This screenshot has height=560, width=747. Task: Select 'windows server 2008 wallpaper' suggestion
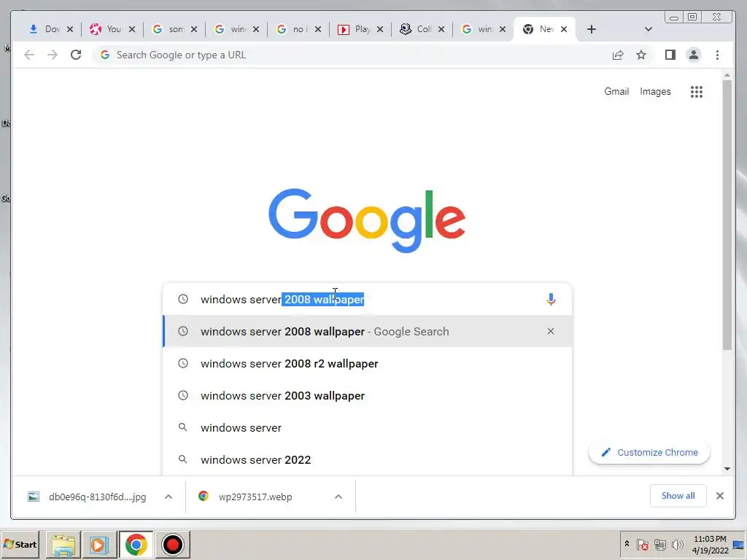(x=368, y=332)
